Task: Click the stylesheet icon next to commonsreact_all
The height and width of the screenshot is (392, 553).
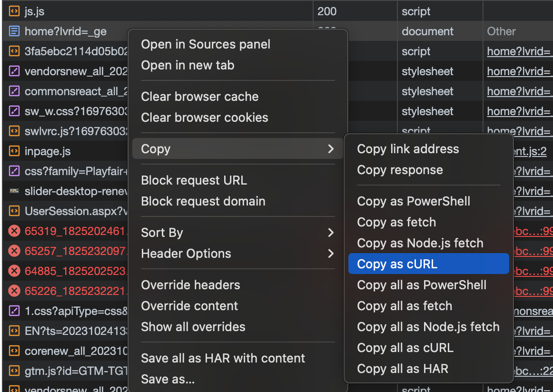Action: point(13,91)
